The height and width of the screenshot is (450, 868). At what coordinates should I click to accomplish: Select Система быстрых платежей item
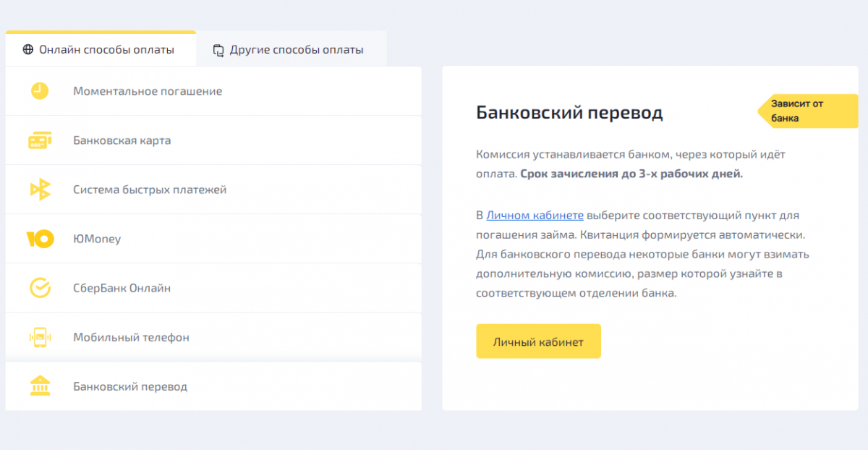click(213, 190)
